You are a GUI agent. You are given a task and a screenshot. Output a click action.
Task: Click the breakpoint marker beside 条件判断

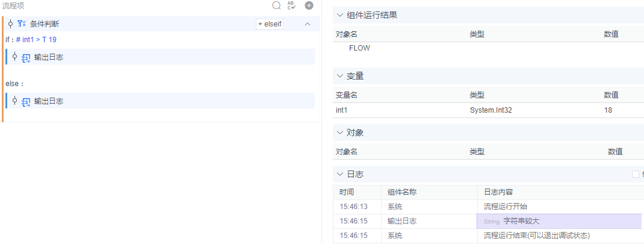coord(11,24)
